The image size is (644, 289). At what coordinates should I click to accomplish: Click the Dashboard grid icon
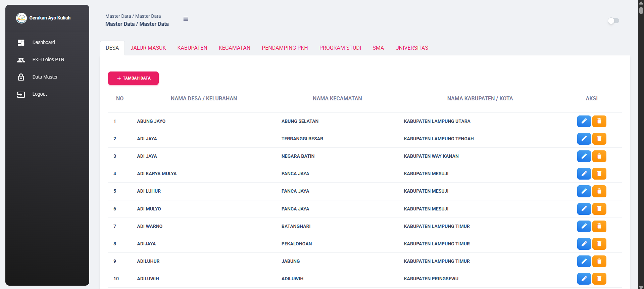(21, 42)
